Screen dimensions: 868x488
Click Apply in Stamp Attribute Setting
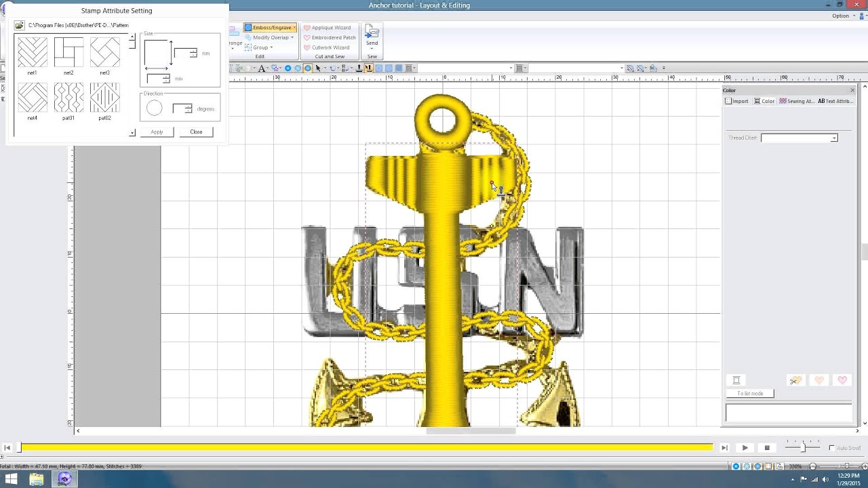pyautogui.click(x=157, y=131)
